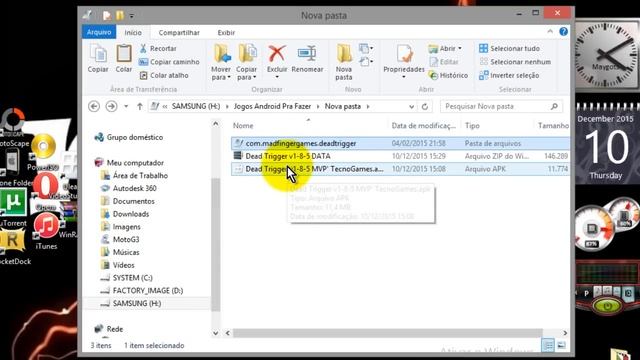Expand the Abrir dropdown arrow

pyautogui.click(x=460, y=48)
